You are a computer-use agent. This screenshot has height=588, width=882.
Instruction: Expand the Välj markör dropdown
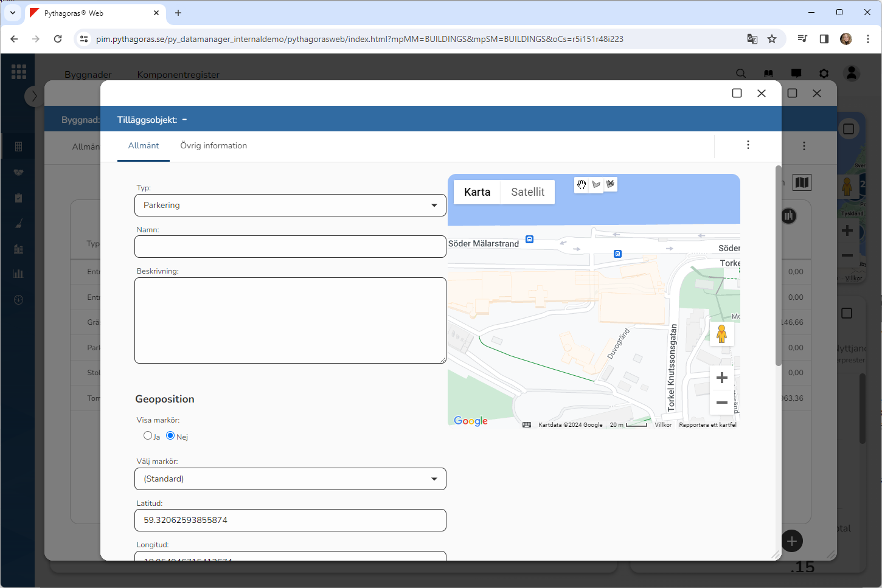290,479
